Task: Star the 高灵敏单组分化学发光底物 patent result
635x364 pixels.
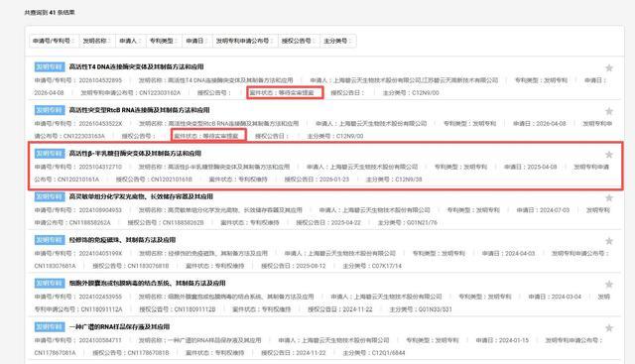Action: tap(608, 198)
